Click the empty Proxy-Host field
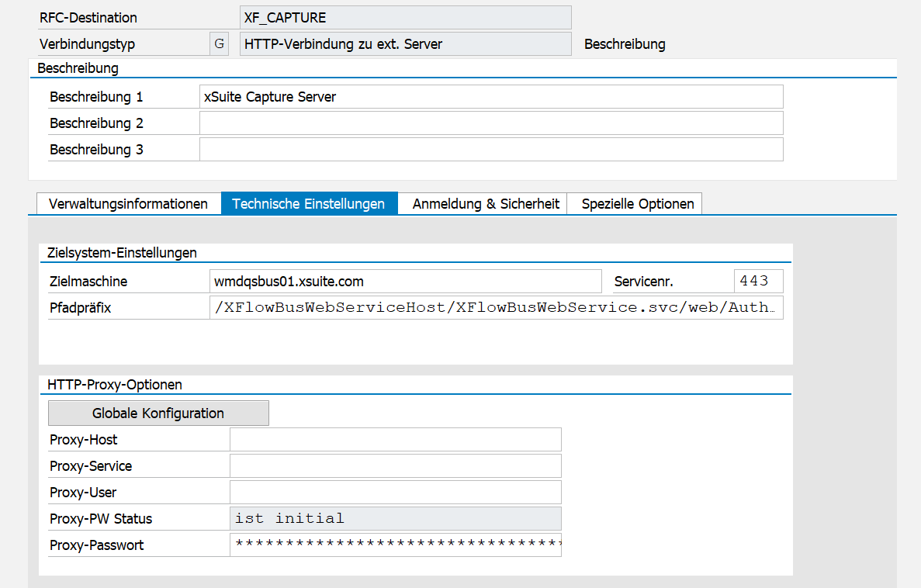This screenshot has height=588, width=921. [395, 439]
